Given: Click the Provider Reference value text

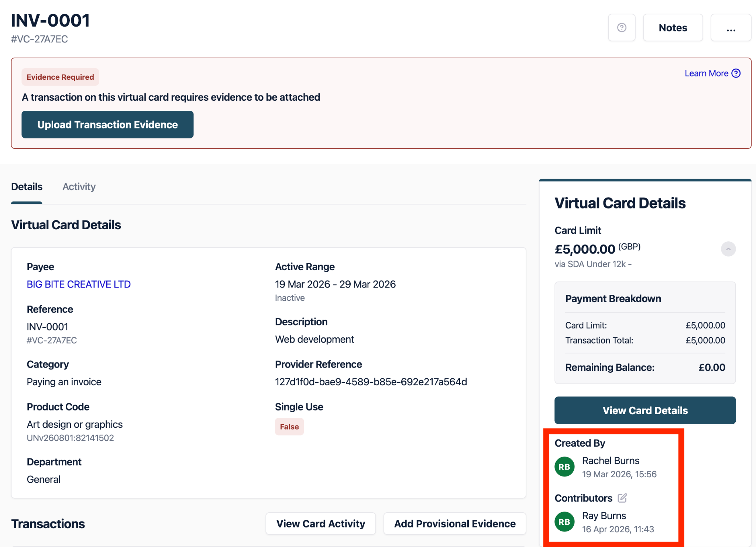Looking at the screenshot, I should pyautogui.click(x=371, y=382).
